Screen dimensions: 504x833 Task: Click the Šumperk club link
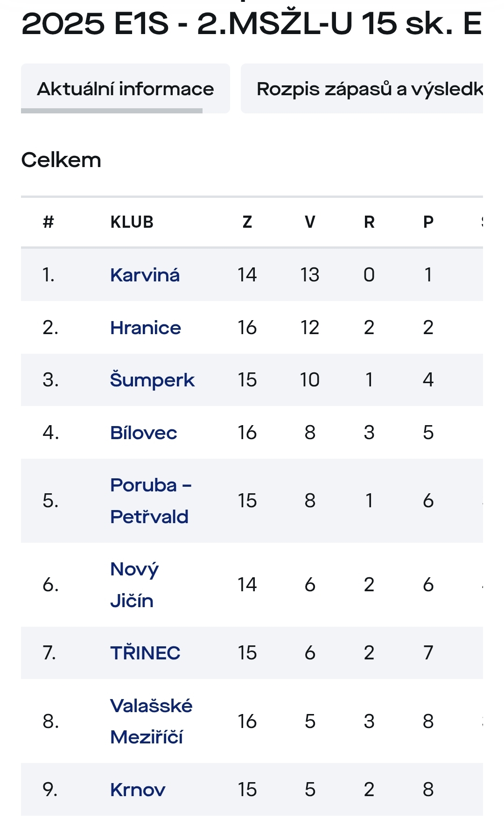tap(152, 380)
